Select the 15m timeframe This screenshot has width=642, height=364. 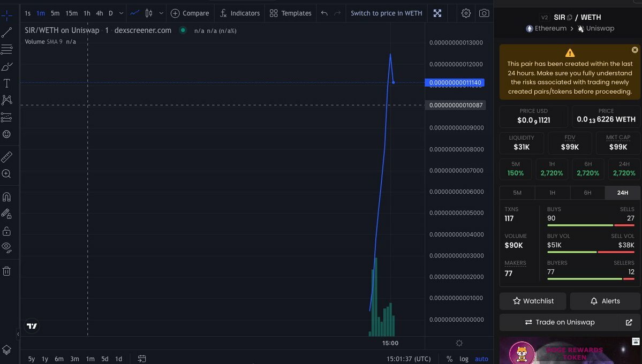point(71,13)
